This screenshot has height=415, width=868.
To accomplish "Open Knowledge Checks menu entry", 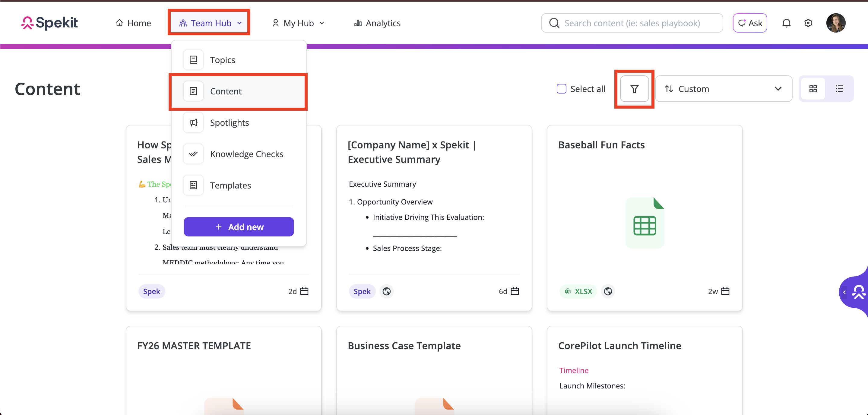I will point(239,154).
